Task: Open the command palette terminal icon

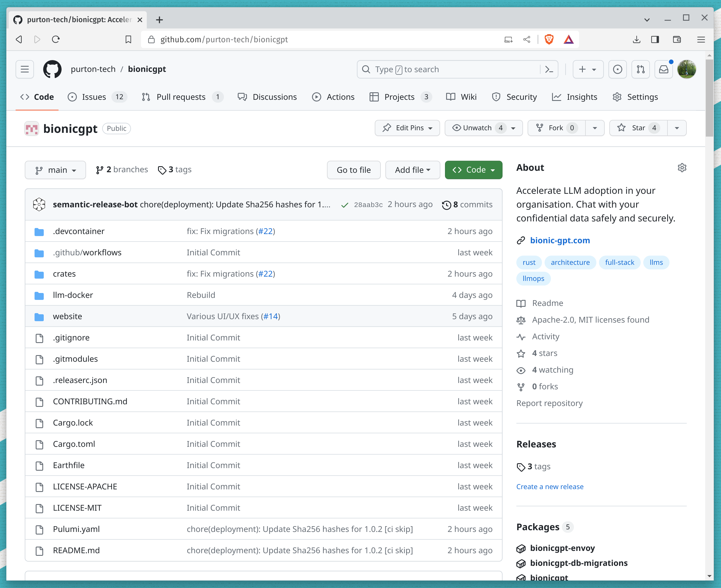Action: [x=549, y=69]
